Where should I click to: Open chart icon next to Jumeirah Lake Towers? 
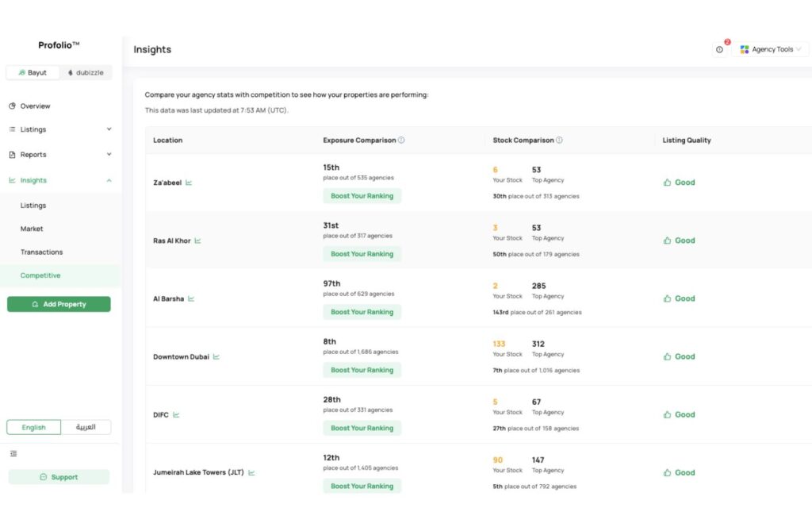251,472
